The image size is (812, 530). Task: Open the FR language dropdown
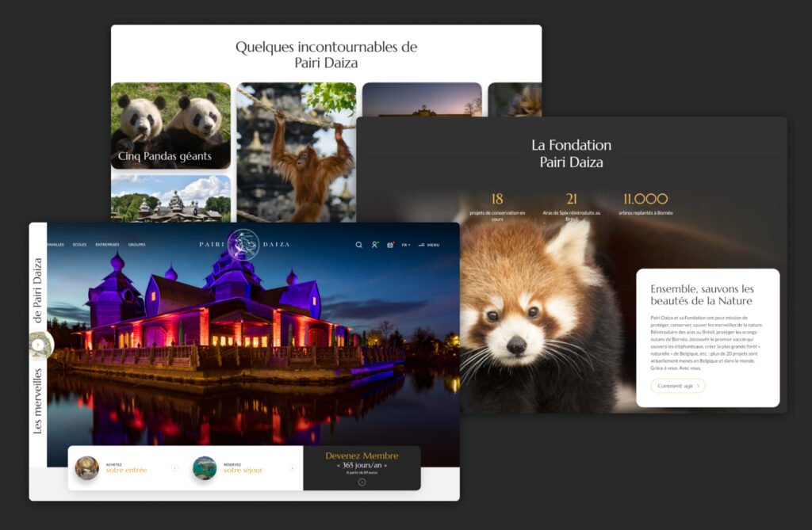pyautogui.click(x=406, y=245)
